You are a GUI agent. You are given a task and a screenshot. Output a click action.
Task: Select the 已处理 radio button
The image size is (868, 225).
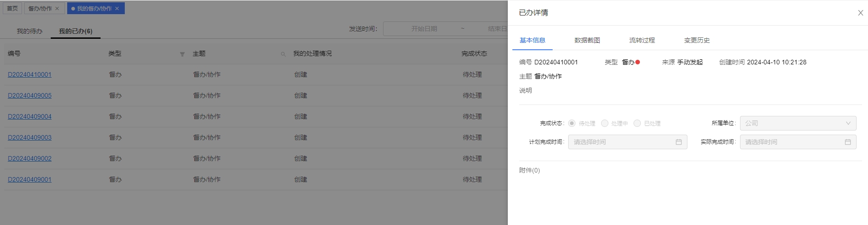(637, 123)
